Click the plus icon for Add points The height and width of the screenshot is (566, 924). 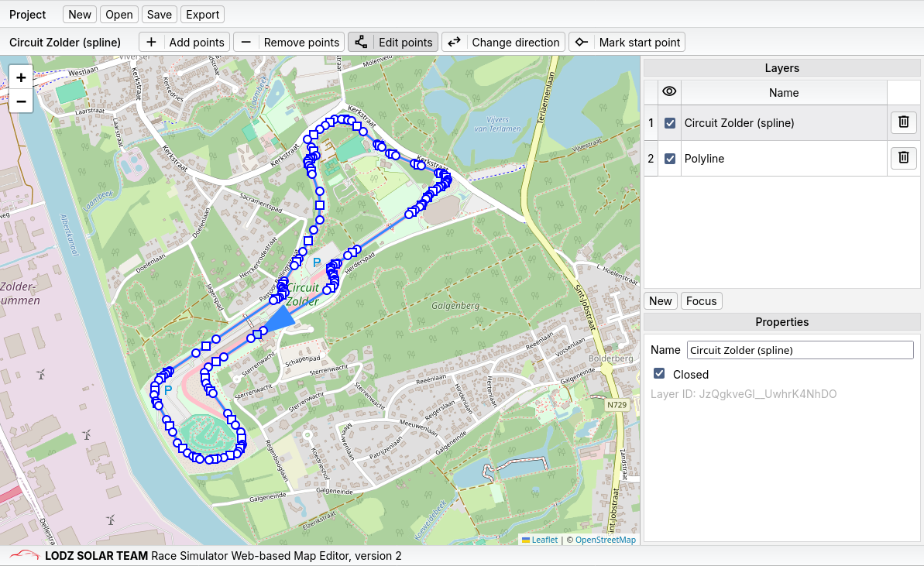point(151,42)
